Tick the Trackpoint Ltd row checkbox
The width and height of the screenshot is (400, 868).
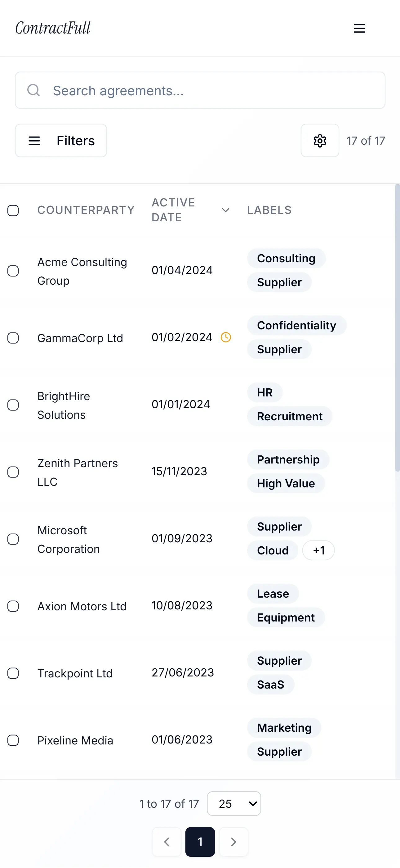point(13,673)
